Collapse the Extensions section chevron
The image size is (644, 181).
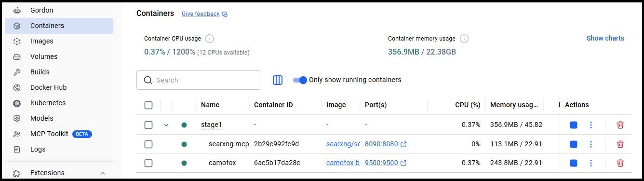point(103,173)
